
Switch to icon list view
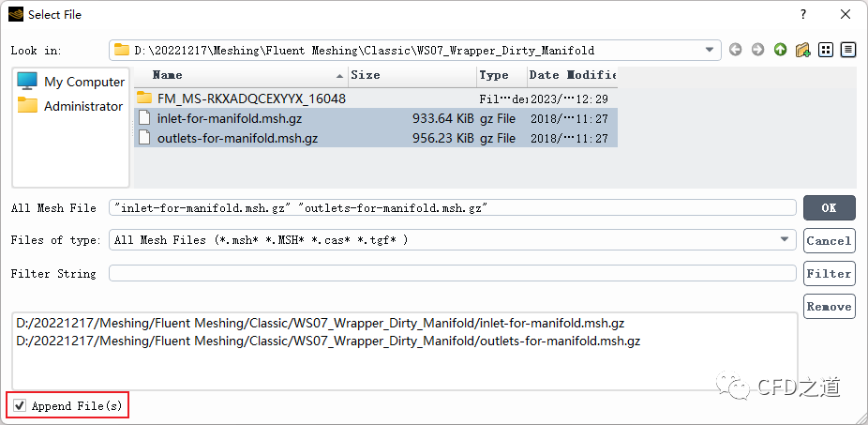click(826, 50)
